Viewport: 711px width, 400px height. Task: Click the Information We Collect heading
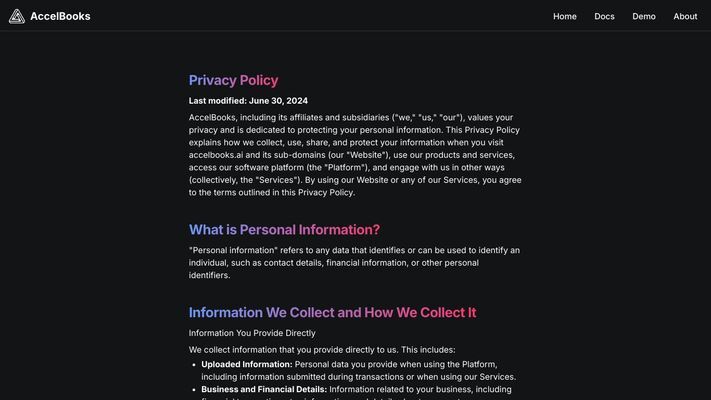(x=332, y=312)
